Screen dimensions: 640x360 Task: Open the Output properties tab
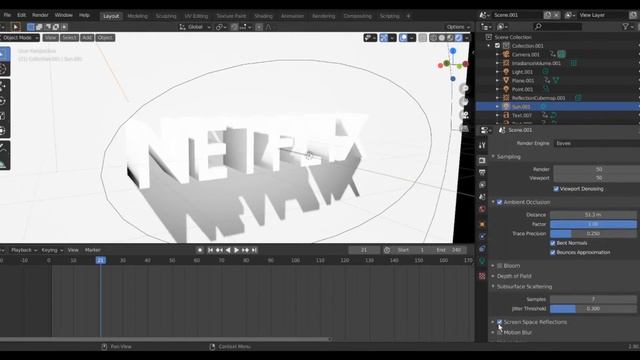click(x=482, y=173)
